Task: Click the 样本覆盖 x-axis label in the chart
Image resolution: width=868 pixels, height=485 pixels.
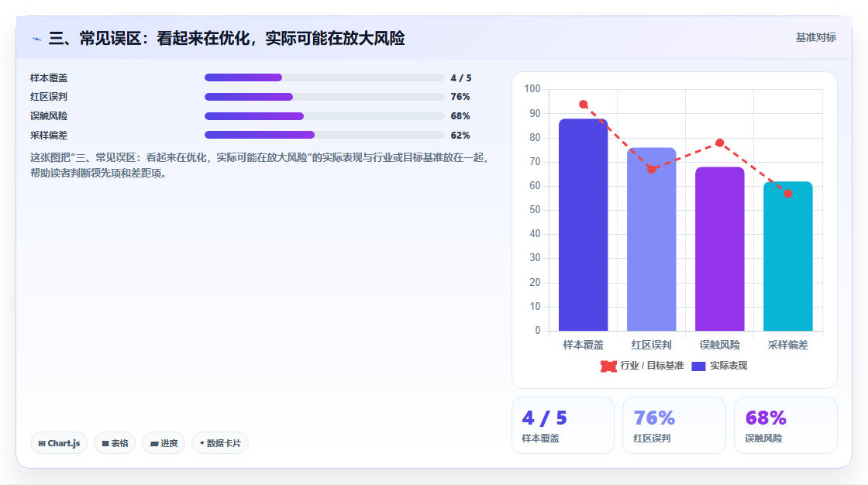Action: point(583,345)
